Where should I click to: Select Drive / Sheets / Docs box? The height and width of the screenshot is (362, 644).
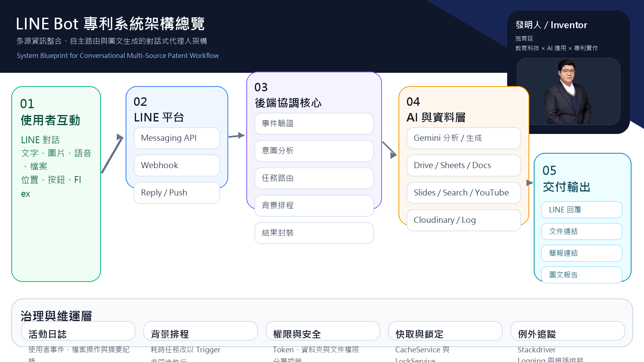[x=464, y=165]
